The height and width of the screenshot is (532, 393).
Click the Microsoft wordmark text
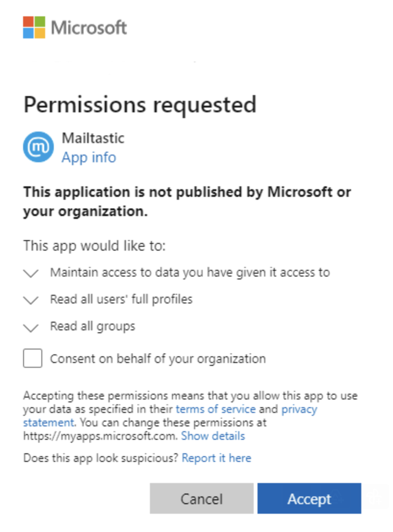point(89,27)
